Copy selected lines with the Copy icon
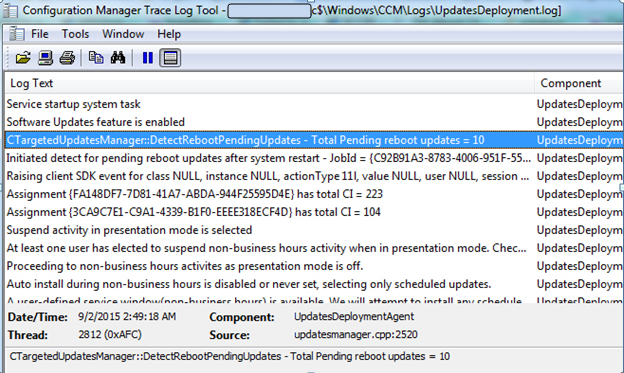This screenshot has height=373, width=624. [x=96, y=58]
